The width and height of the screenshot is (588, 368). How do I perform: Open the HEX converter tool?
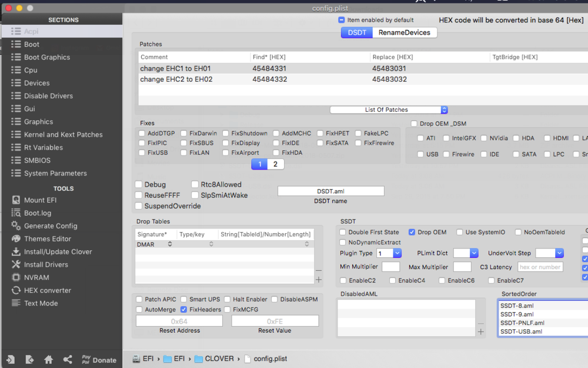pos(16,291)
